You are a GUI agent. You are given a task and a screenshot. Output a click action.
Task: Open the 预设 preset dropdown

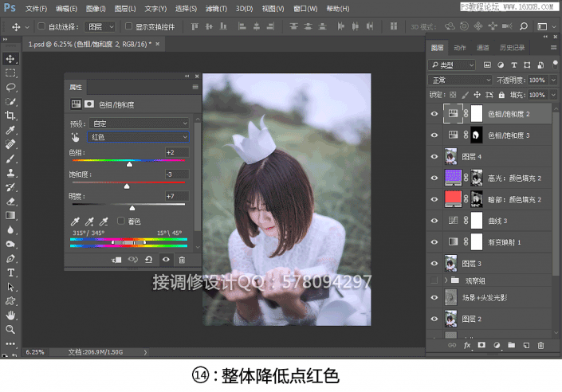pyautogui.click(x=139, y=123)
